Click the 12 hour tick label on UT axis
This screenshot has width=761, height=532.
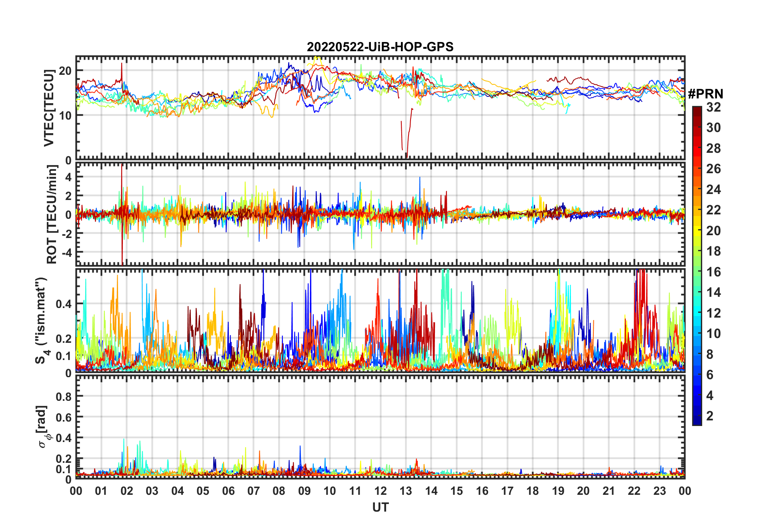(380, 491)
